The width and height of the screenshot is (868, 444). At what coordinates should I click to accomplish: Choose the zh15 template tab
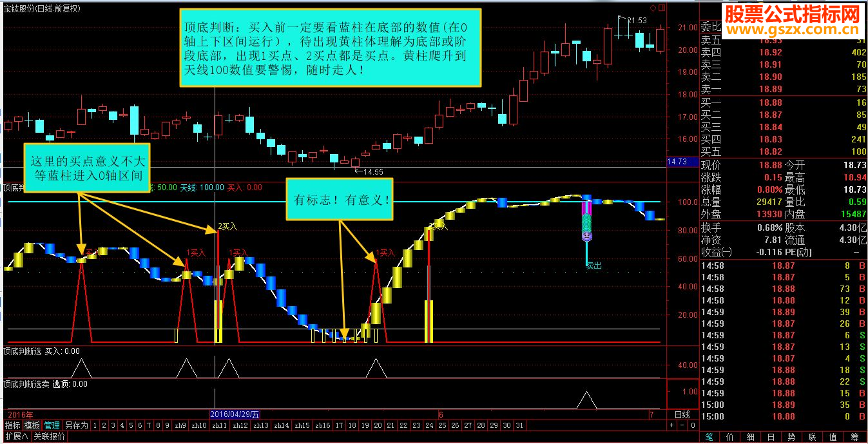click(x=303, y=425)
